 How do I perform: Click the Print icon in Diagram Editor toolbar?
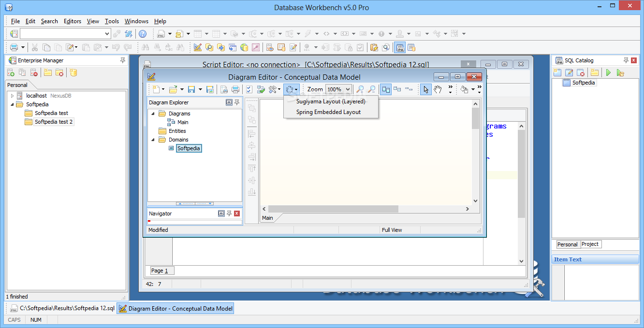(235, 89)
